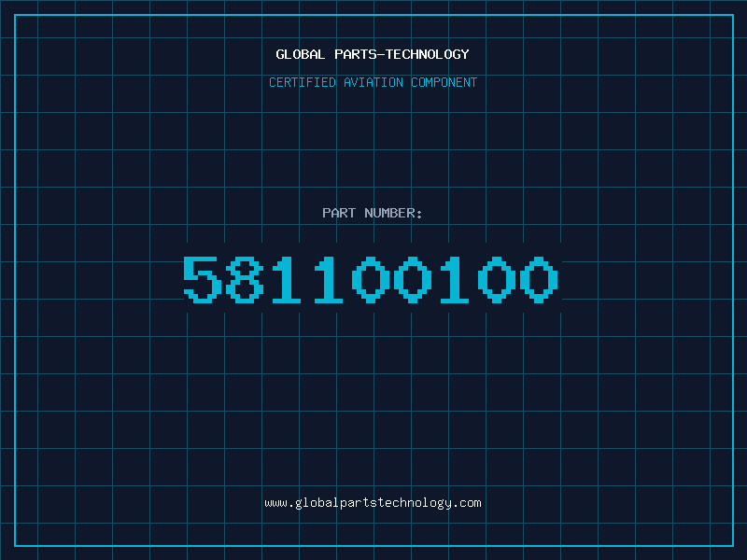Select the CERTIFIED AVIATION COMPONENT subtitle
Viewport: 747px width, 560px height.
[x=373, y=82]
